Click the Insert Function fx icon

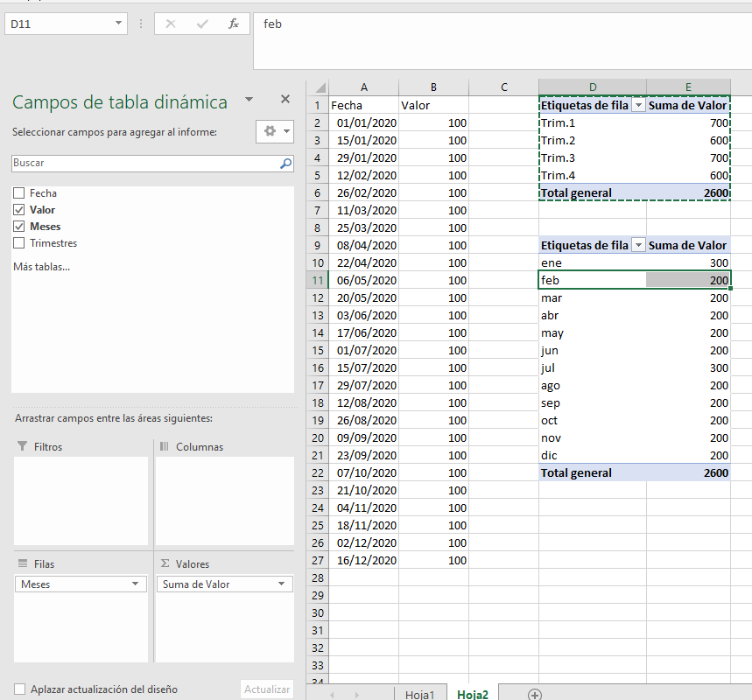coord(234,24)
